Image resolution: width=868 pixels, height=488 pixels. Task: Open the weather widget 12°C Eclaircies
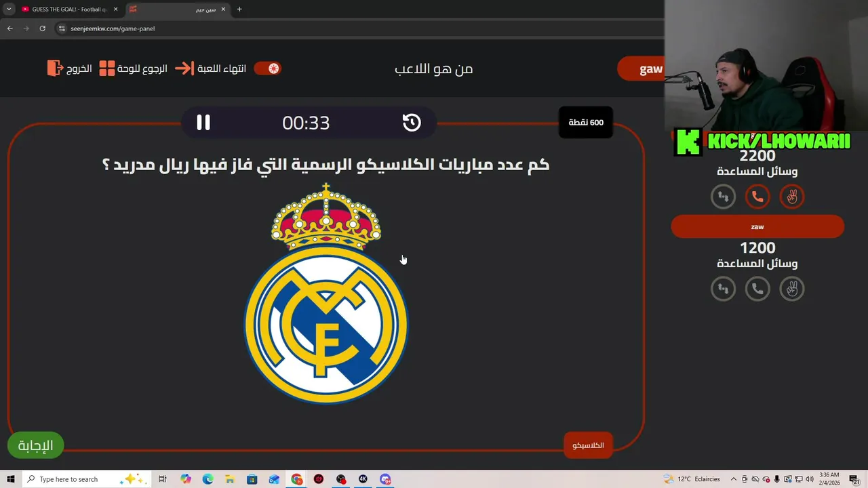click(692, 479)
